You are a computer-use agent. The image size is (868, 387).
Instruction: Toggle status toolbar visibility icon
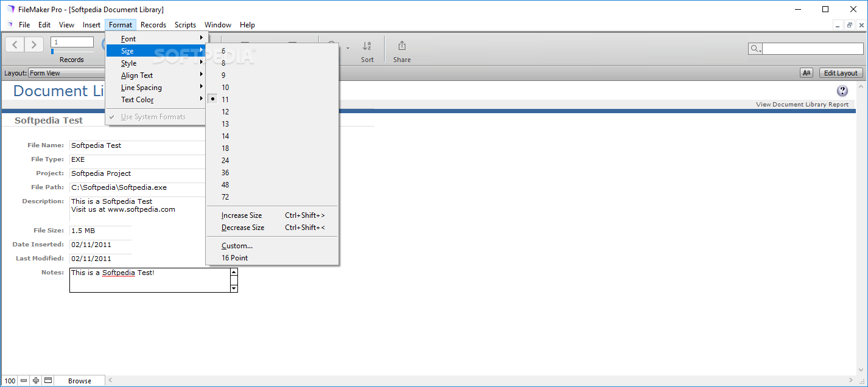tap(48, 380)
